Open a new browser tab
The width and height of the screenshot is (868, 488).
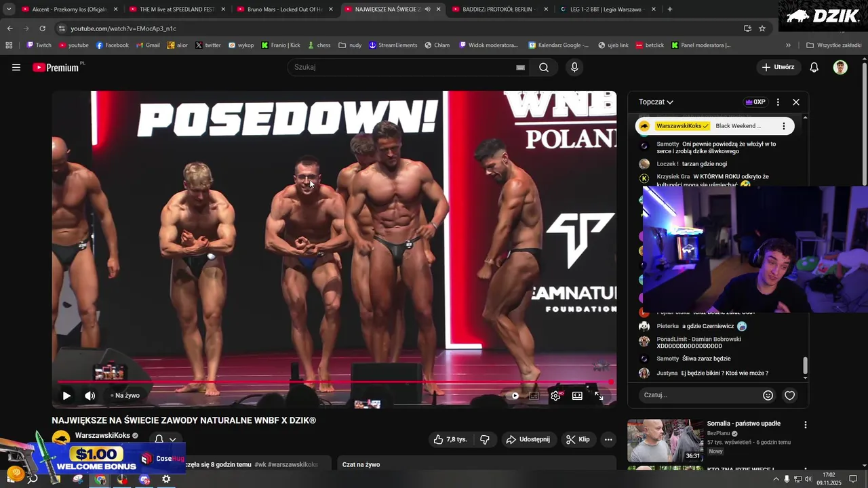[670, 9]
